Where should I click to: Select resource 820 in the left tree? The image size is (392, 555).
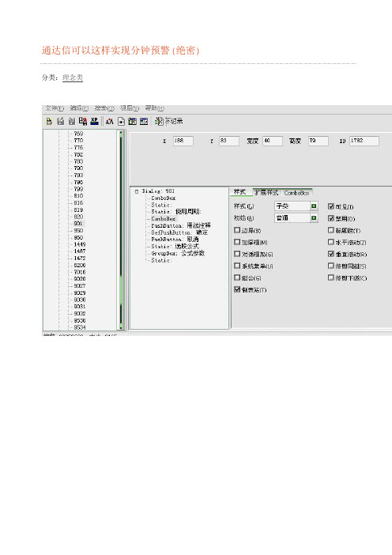(x=78, y=217)
